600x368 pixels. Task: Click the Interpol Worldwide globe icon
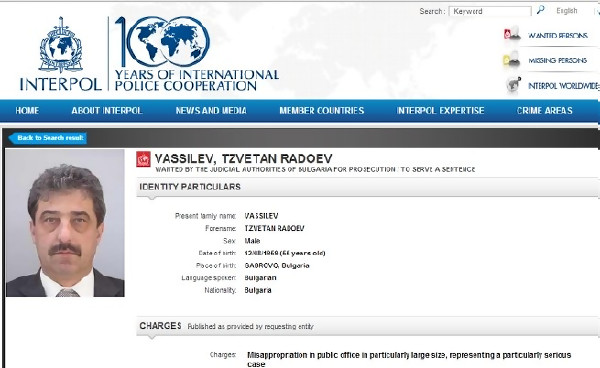click(513, 85)
